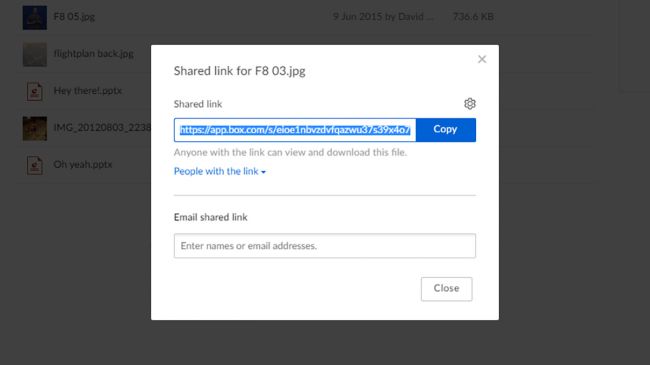Click the Close button in the dialog
Image resolution: width=650 pixels, height=365 pixels.
[x=446, y=289]
